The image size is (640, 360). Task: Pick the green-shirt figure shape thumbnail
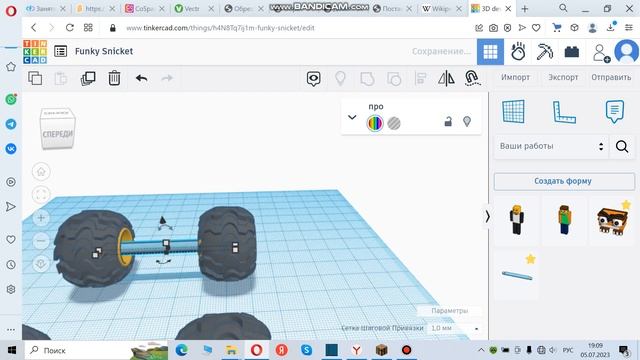click(564, 220)
